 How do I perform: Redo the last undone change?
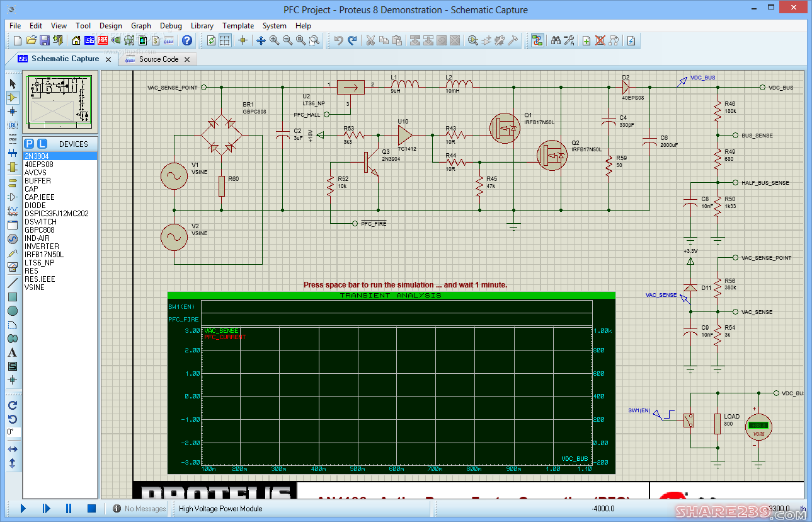coord(352,40)
